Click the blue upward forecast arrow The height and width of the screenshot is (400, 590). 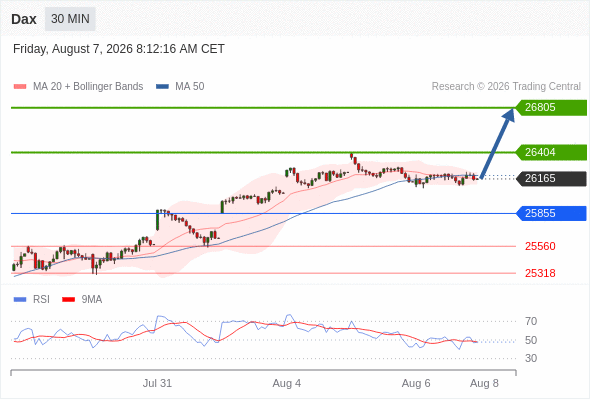pos(497,143)
